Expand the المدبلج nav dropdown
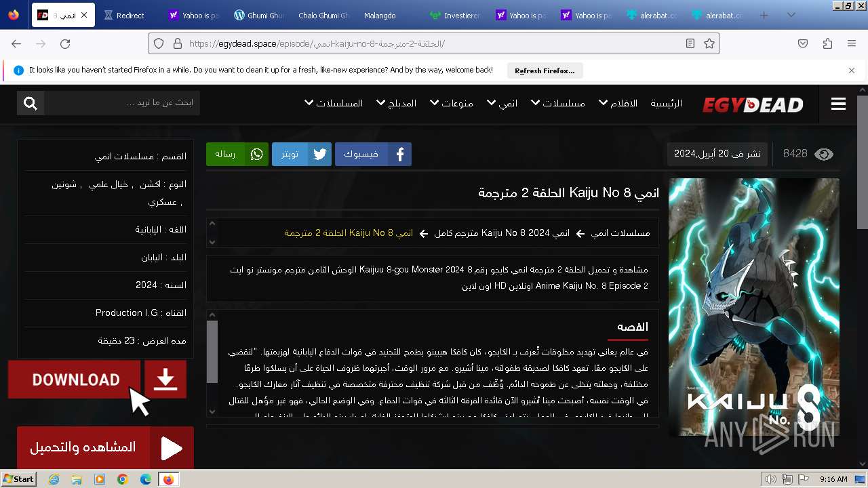868x488 pixels. point(396,103)
